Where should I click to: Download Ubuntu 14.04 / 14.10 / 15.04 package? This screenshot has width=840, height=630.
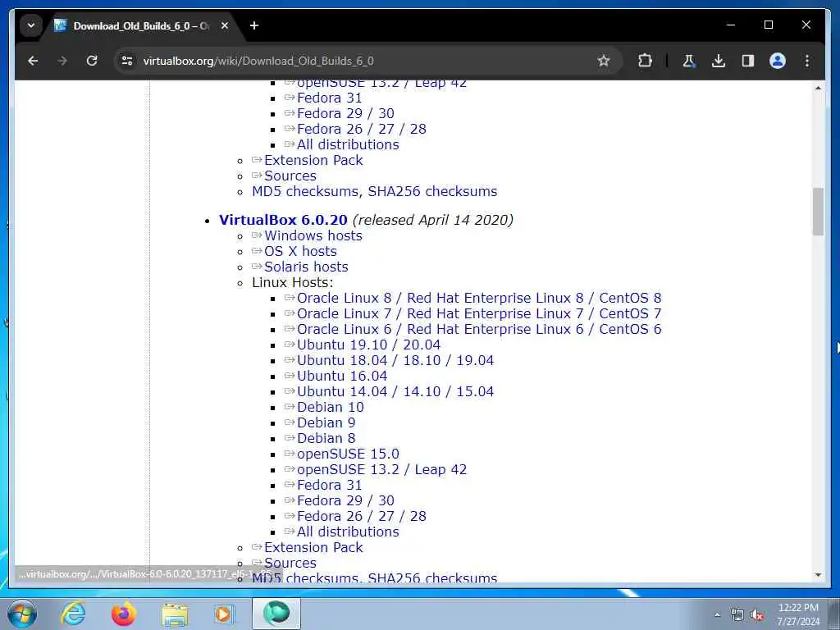pyautogui.click(x=395, y=391)
